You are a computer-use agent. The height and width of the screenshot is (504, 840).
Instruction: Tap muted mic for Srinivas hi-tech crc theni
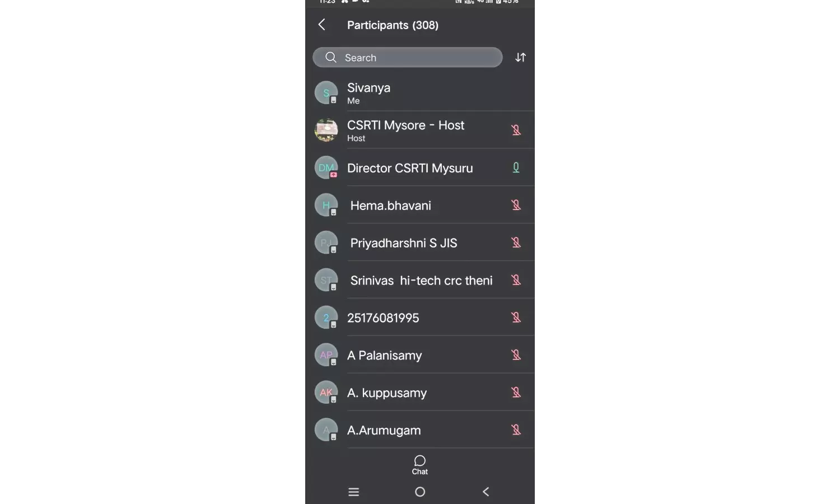516,280
